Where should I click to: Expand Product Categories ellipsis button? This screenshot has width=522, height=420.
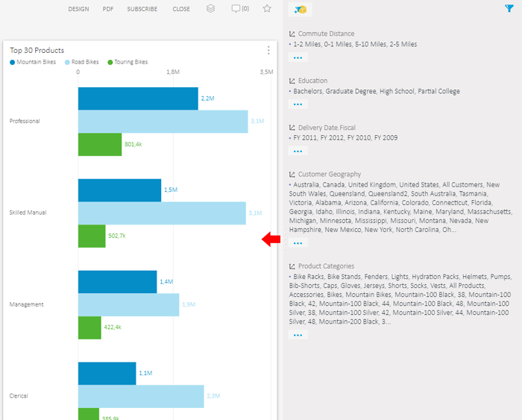[x=298, y=335]
